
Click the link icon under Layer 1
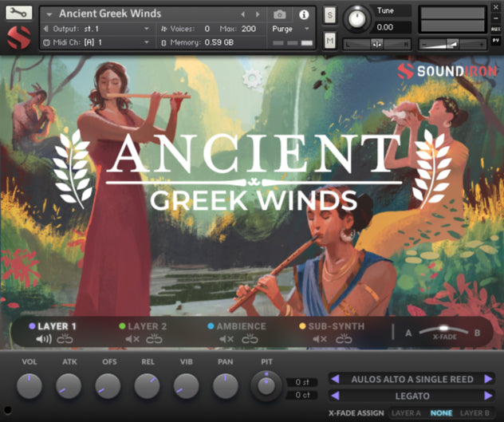(65, 340)
